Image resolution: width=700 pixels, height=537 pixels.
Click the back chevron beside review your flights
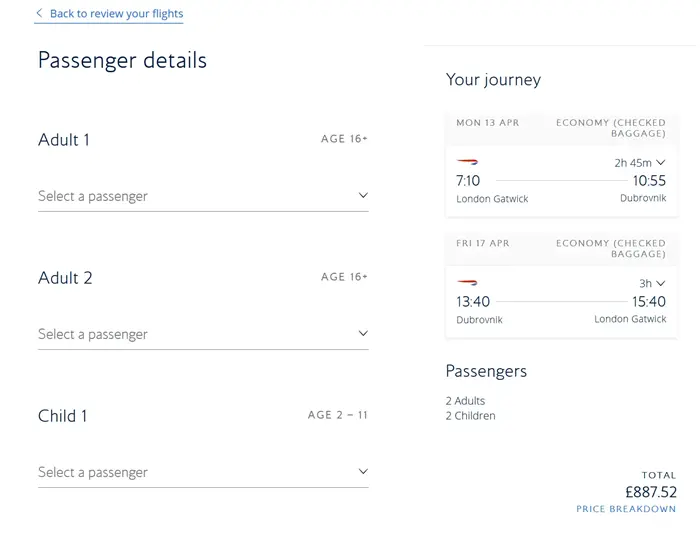(39, 14)
